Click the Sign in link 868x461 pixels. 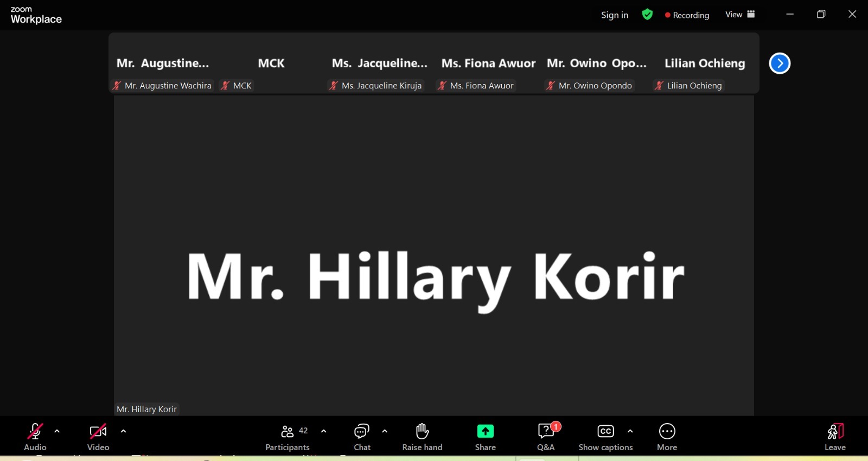click(615, 15)
